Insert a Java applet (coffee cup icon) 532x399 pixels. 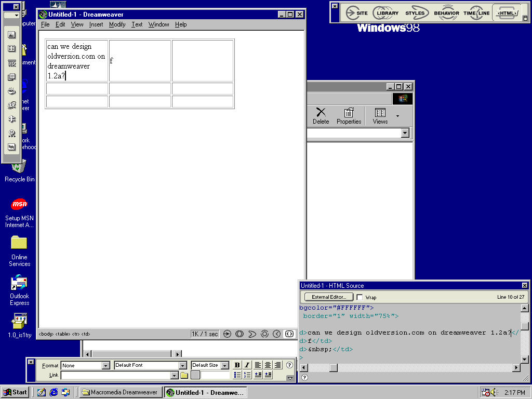pos(11,91)
